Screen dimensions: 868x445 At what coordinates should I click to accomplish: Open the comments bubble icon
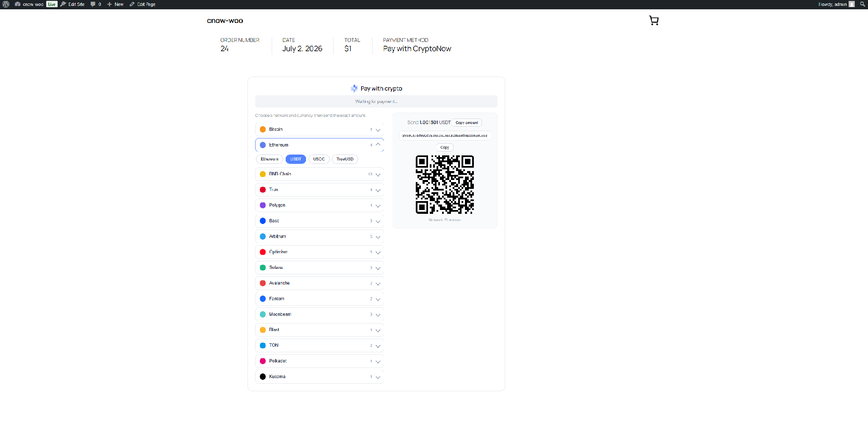93,4
